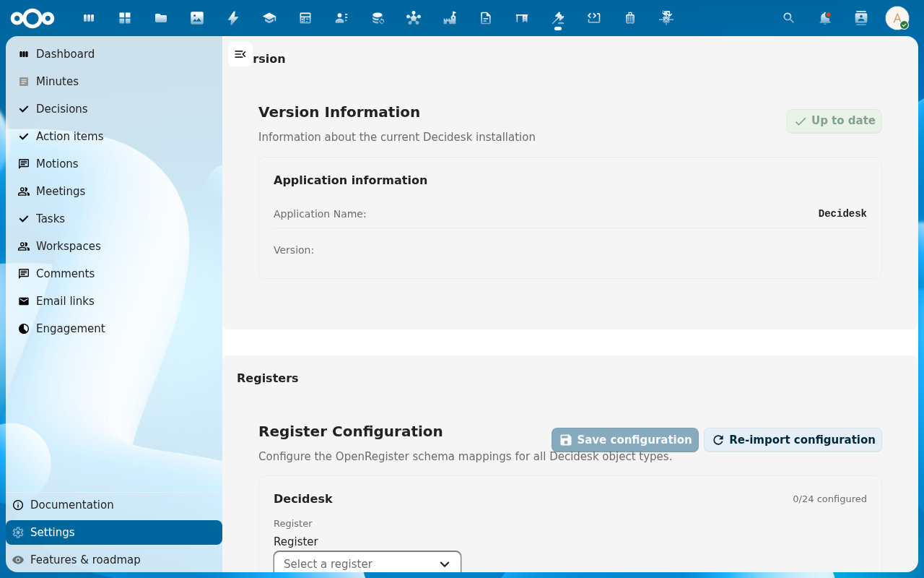Open Features & roadmap link
924x578 pixels.
(114, 560)
